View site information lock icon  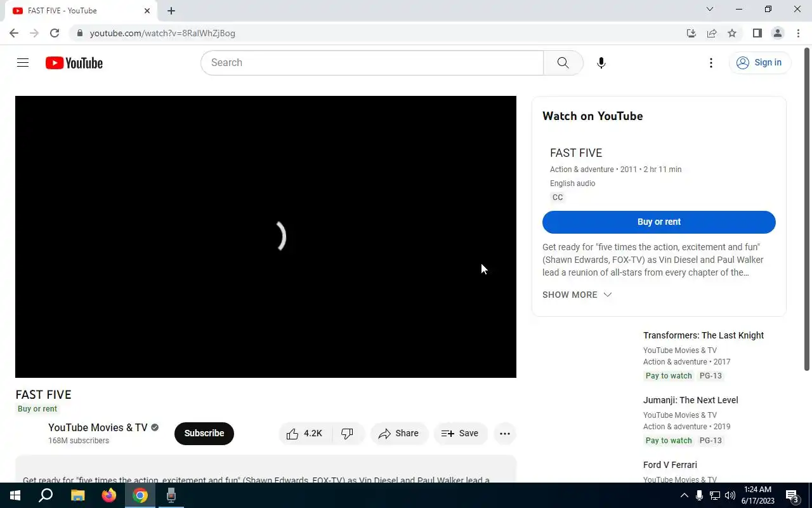click(x=79, y=33)
